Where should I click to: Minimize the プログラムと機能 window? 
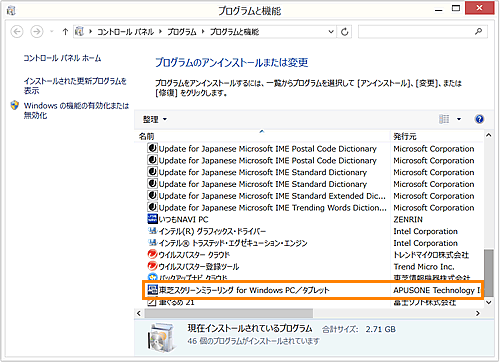[x=439, y=10]
